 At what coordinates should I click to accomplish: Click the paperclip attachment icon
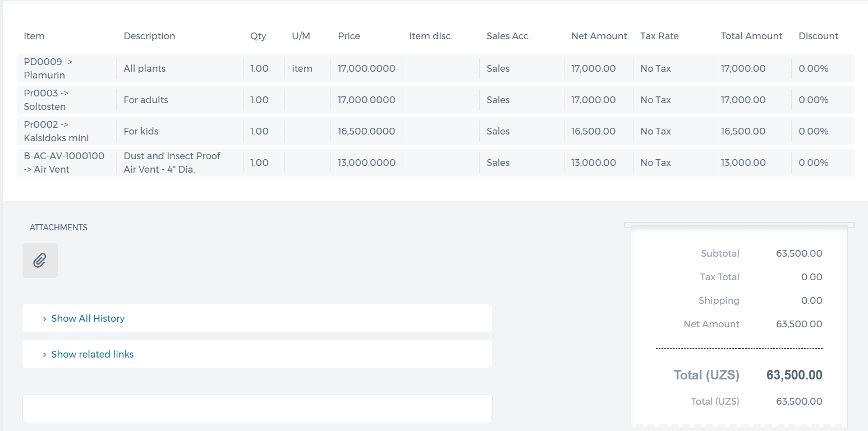[x=40, y=260]
